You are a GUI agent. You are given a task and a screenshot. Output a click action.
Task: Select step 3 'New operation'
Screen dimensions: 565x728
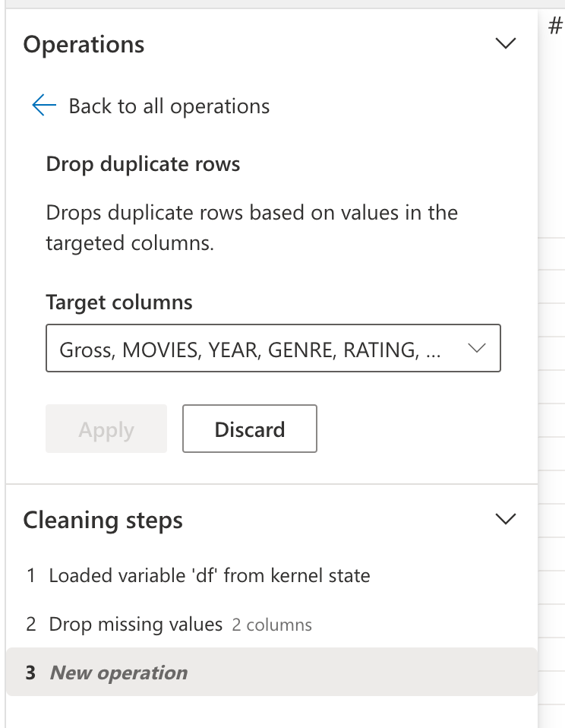(x=118, y=672)
